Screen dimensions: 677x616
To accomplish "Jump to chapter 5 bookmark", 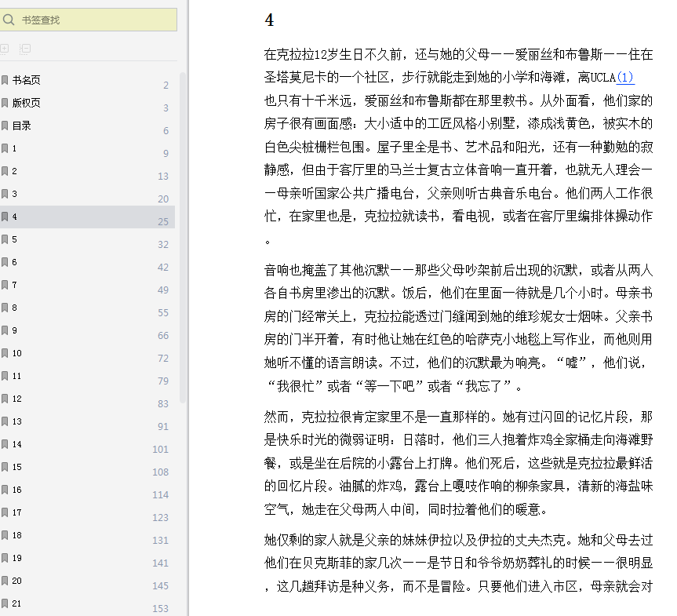I will pyautogui.click(x=86, y=239).
